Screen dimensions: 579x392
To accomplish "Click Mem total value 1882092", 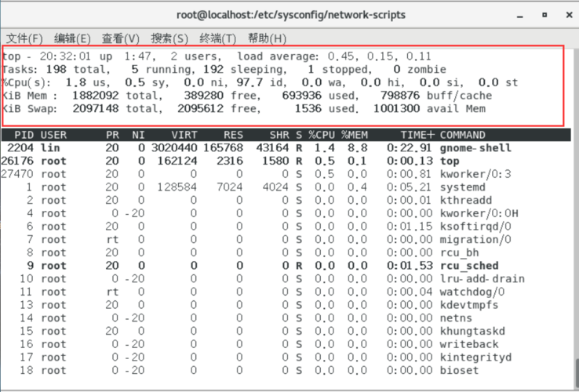I will coord(96,96).
